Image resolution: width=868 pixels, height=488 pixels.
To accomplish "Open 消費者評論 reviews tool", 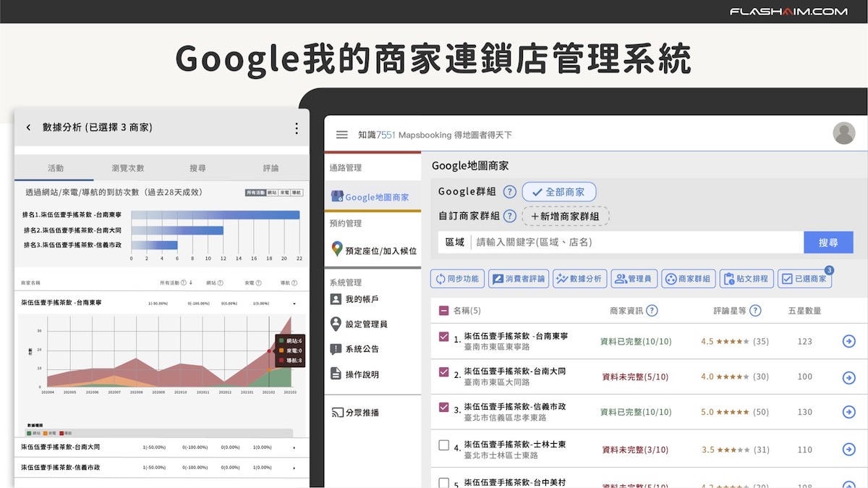I will tap(518, 279).
